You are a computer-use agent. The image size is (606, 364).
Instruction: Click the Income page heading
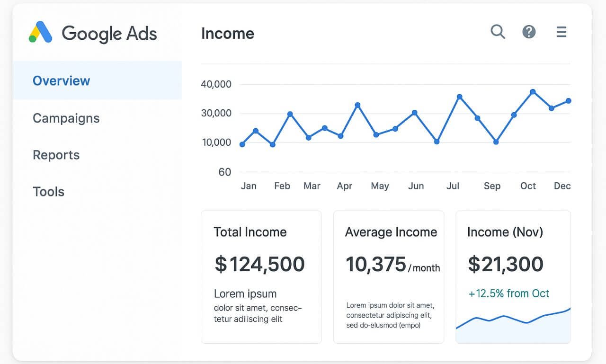pos(227,34)
